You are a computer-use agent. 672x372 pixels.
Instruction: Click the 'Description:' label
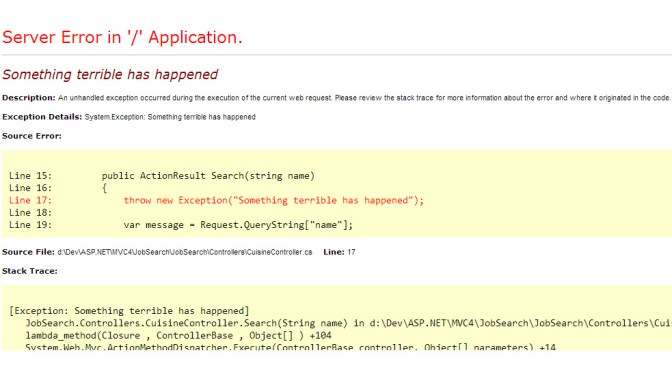click(29, 98)
